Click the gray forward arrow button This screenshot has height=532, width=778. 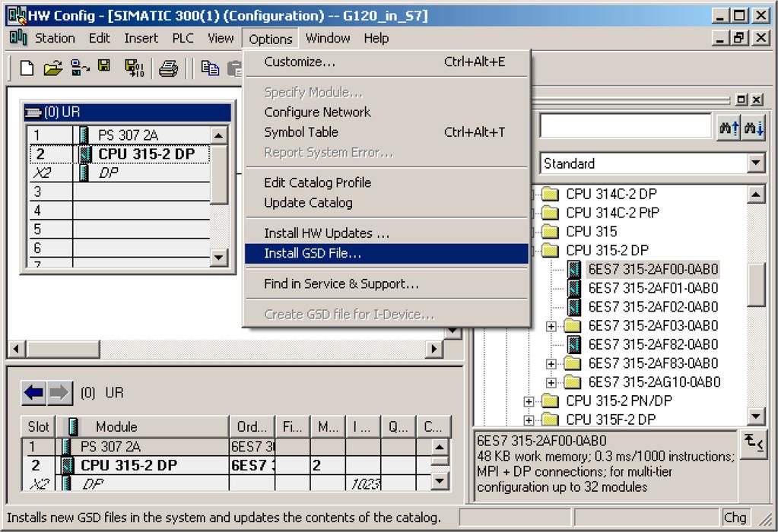point(59,393)
